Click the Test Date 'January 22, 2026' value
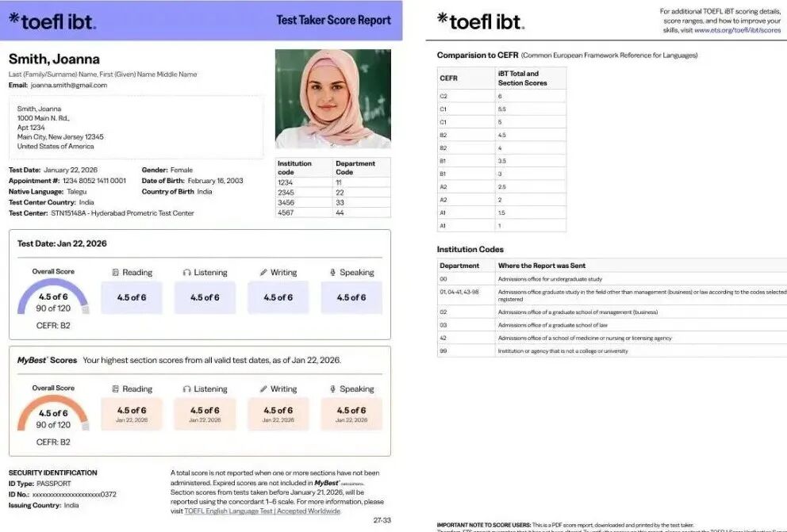Image resolution: width=787 pixels, height=532 pixels. click(x=71, y=170)
